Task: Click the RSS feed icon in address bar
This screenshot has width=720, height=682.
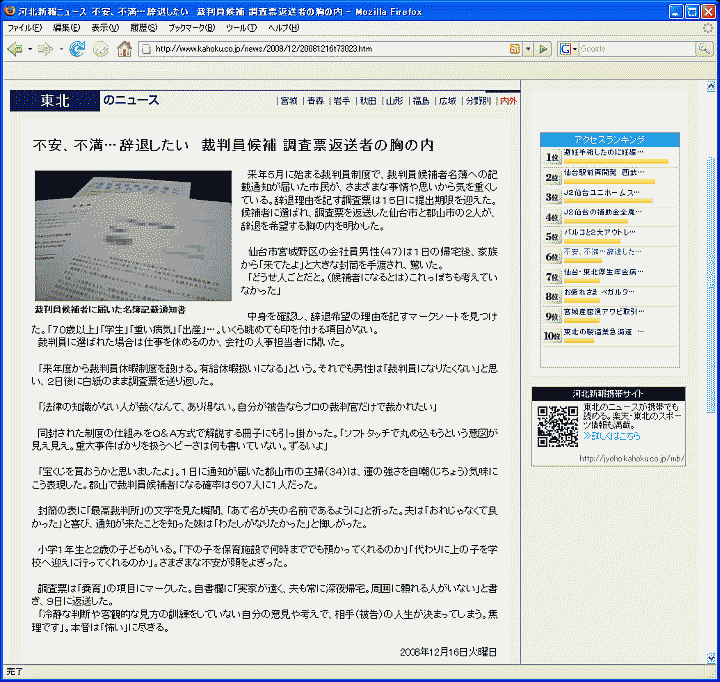Action: (514, 49)
